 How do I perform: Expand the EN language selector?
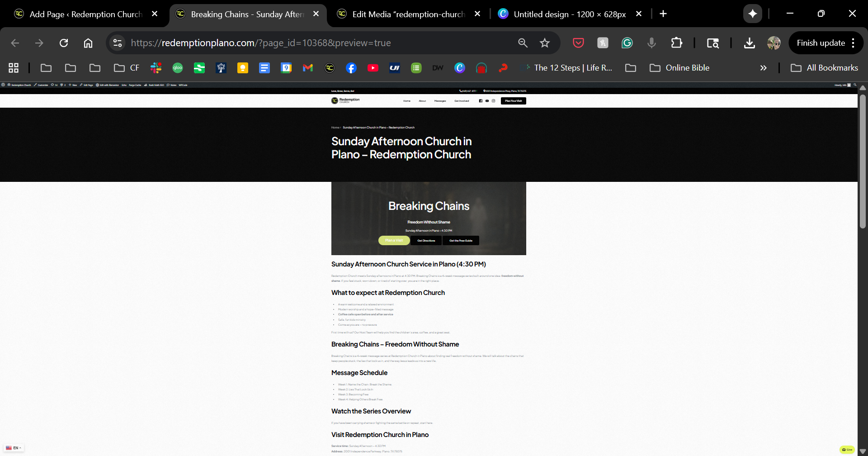14,448
